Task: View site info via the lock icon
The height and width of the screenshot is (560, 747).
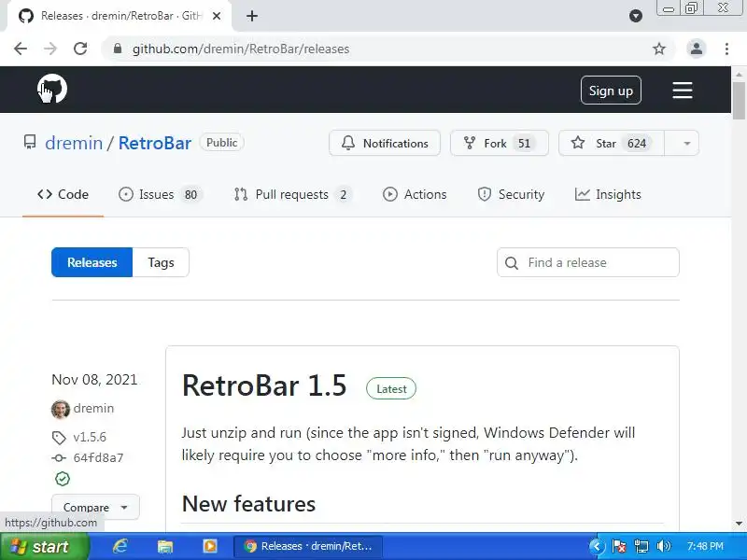Action: point(118,49)
